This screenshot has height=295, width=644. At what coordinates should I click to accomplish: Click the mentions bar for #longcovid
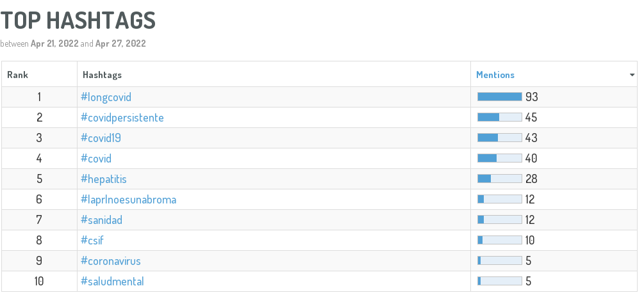500,97
